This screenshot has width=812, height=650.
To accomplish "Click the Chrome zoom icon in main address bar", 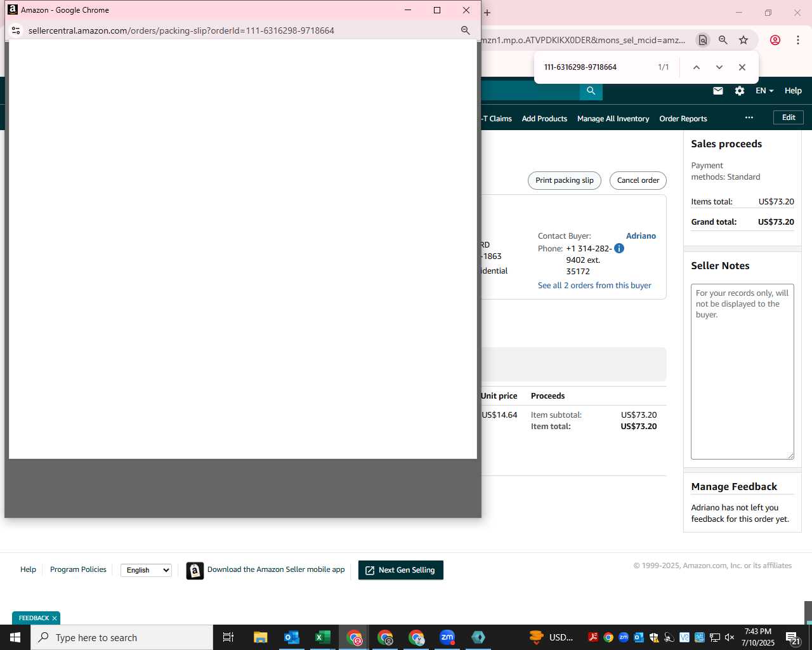I will point(723,40).
